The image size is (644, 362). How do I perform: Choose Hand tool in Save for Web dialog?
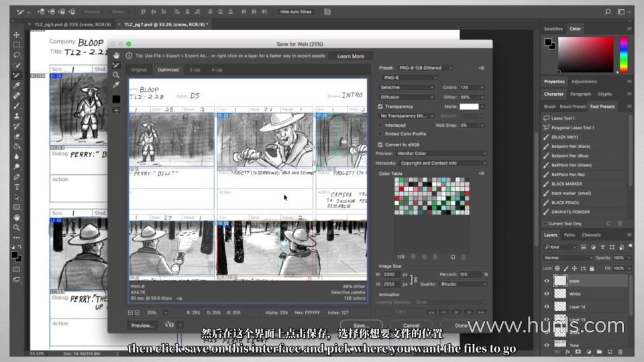pos(117,56)
